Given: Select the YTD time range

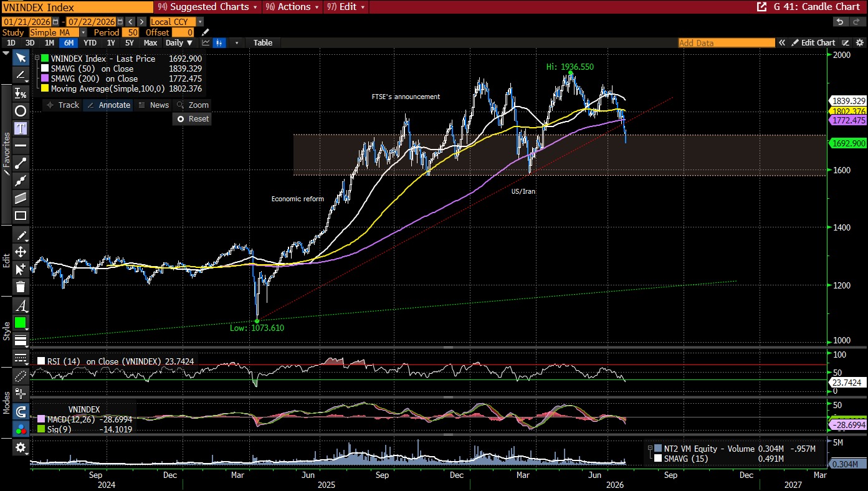Looking at the screenshot, I should click(90, 43).
